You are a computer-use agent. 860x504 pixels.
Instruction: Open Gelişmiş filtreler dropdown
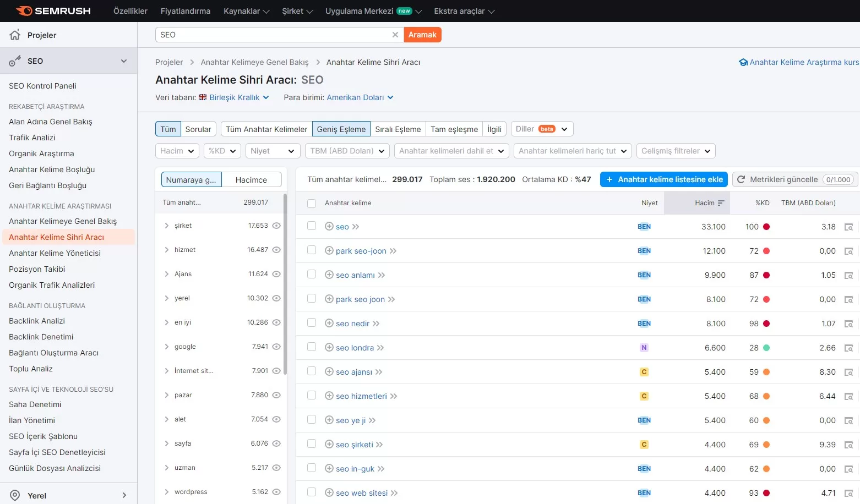pyautogui.click(x=676, y=151)
